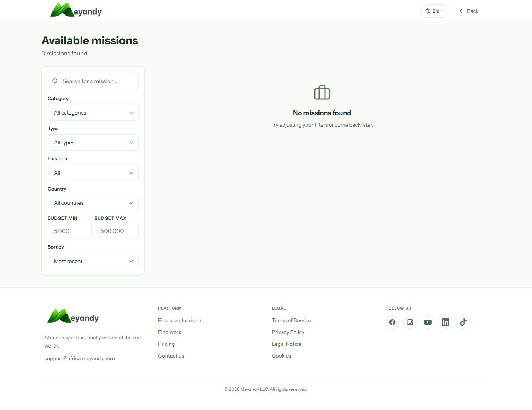This screenshot has height=410, width=532.
Task: Visit the YouTube channel icon
Action: coord(428,322)
